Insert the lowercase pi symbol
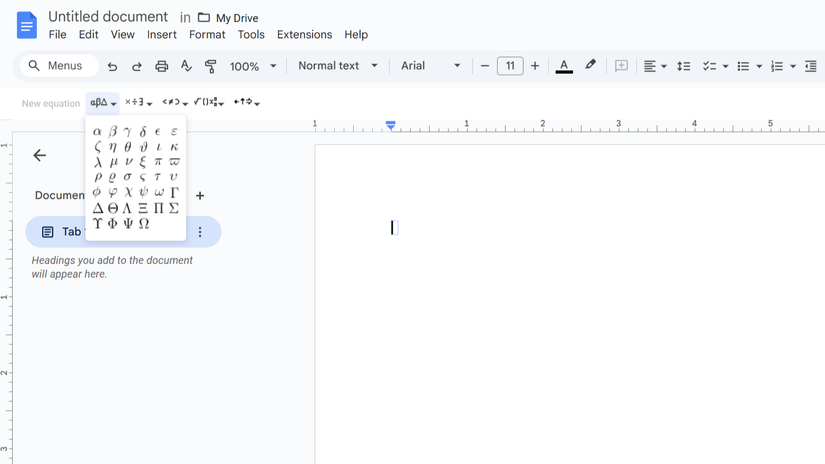 [158, 162]
